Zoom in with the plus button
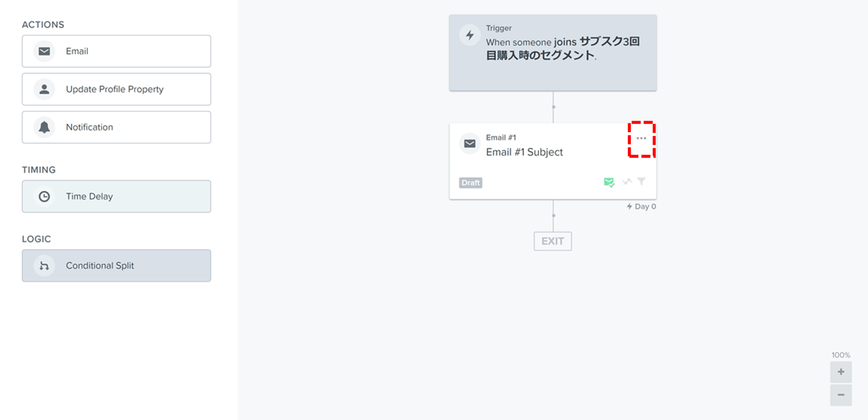Viewport: 868px width, 420px height. pos(841,372)
